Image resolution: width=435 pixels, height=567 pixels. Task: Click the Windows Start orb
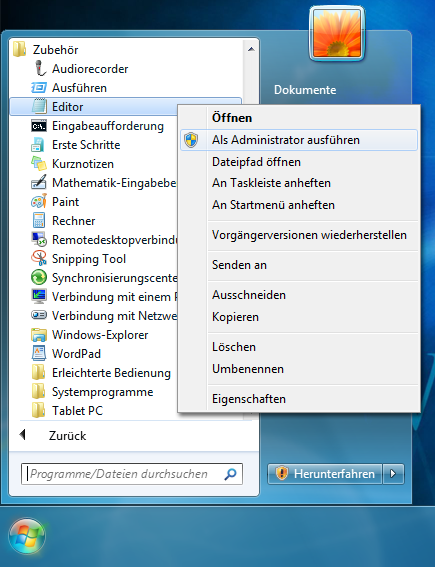click(27, 536)
